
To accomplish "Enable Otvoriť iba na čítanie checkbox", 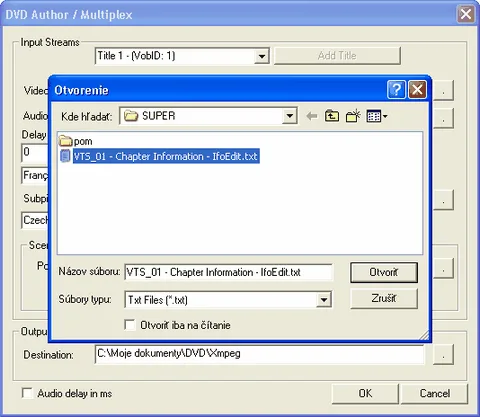I will (x=130, y=325).
